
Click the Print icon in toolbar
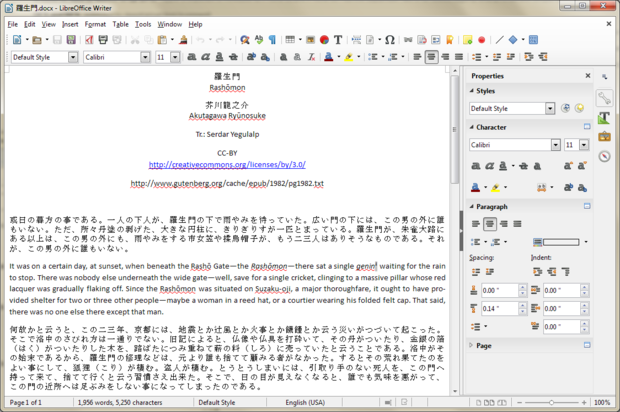pyautogui.click(x=103, y=40)
